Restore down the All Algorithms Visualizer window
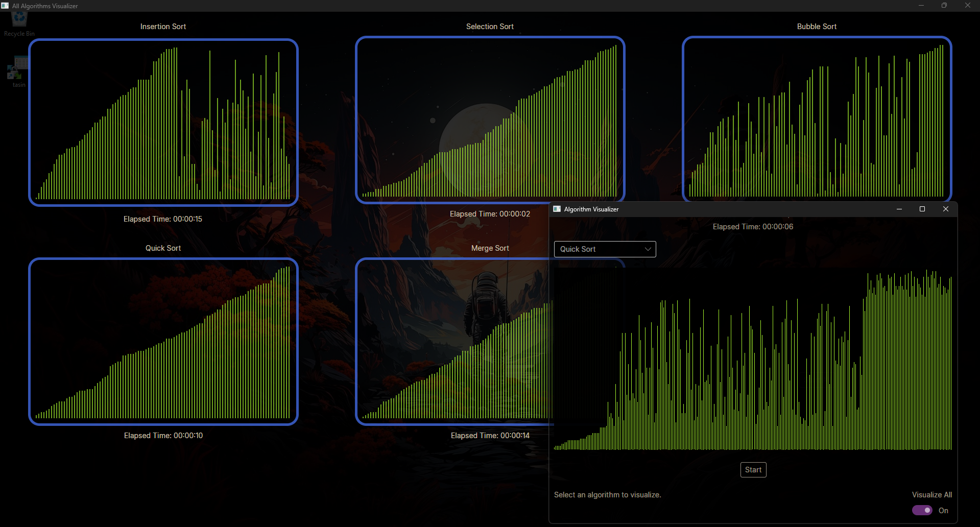The width and height of the screenshot is (980, 527). coord(944,6)
